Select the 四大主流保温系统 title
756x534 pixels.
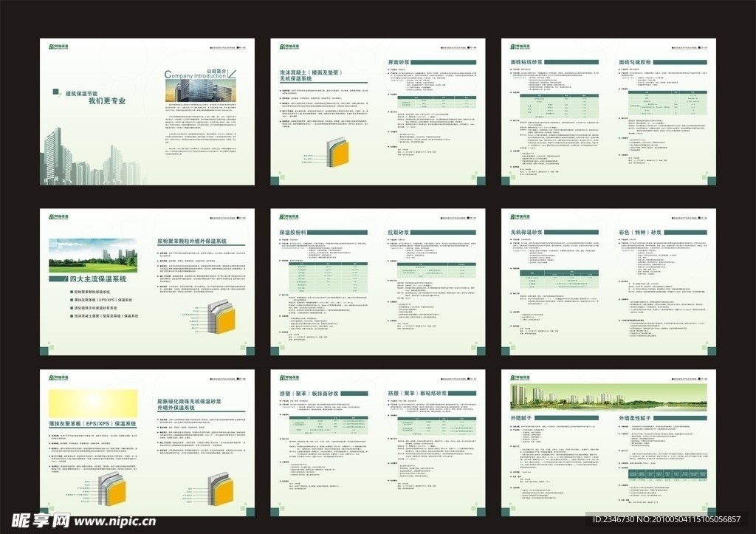98,279
